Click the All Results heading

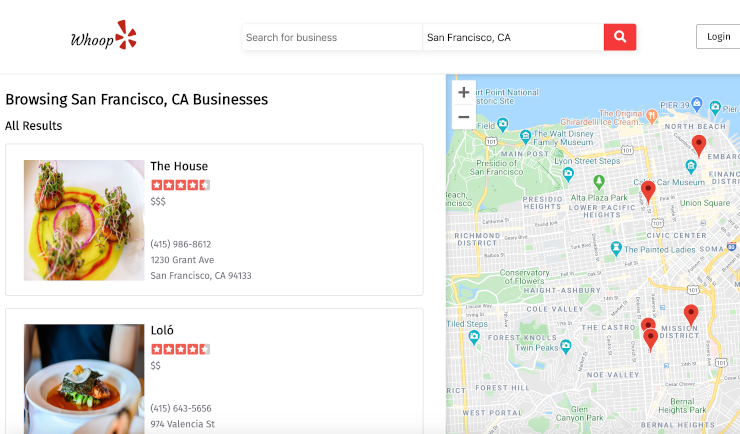click(x=34, y=126)
